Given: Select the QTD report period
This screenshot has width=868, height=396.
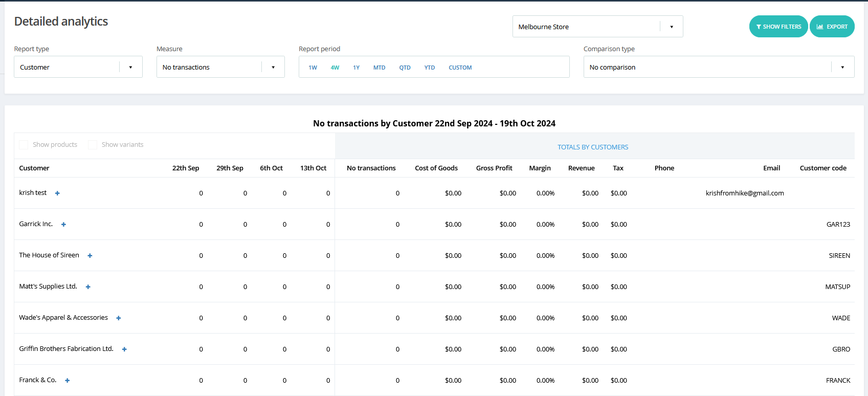Looking at the screenshot, I should click(405, 68).
